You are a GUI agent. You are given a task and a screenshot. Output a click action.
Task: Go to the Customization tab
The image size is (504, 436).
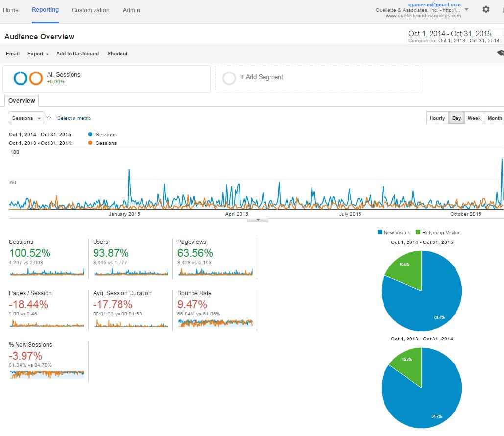click(x=91, y=10)
